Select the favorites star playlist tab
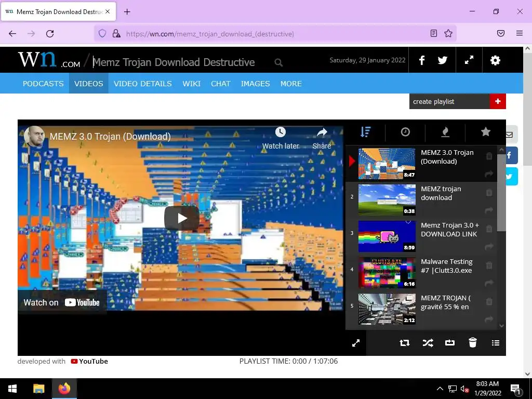 pyautogui.click(x=486, y=132)
